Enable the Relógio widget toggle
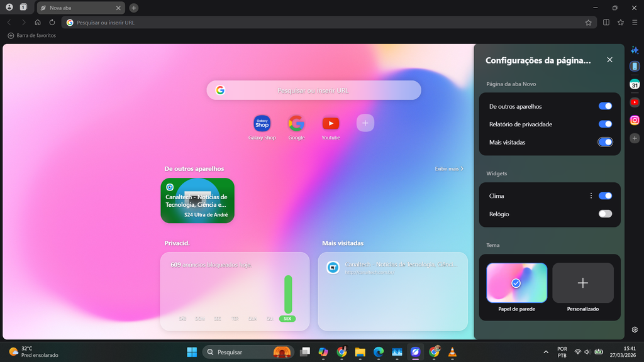 605,214
